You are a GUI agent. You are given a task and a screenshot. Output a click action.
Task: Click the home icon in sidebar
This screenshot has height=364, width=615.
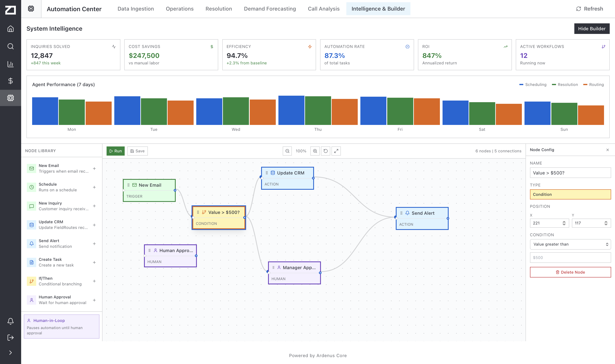tap(10, 29)
